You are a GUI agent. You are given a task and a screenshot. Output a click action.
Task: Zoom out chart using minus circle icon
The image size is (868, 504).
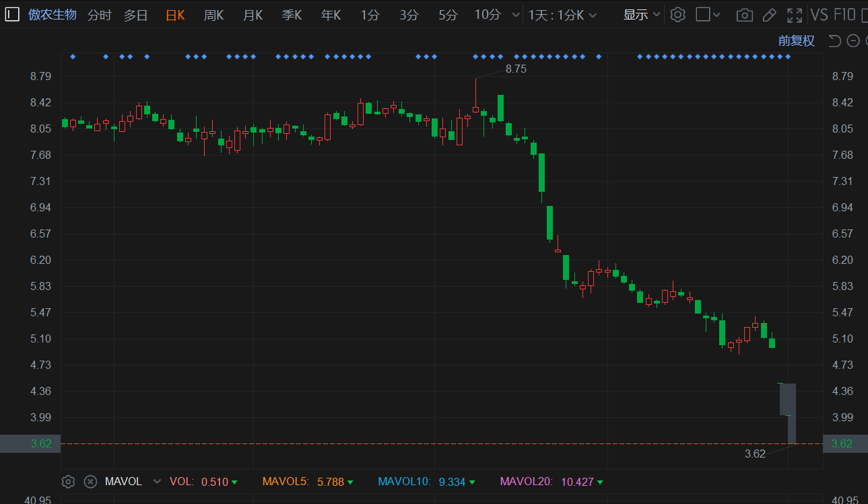(x=853, y=41)
